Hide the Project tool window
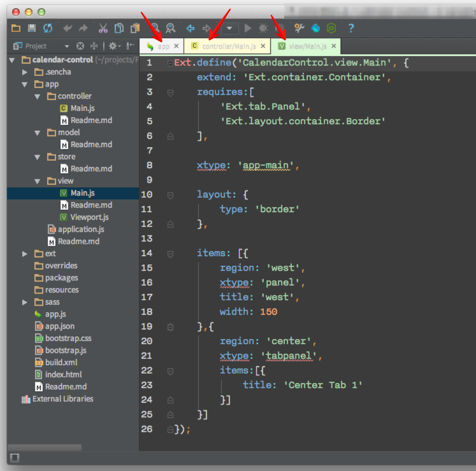Image resolution: width=476 pixels, height=471 pixels. pyautogui.click(x=130, y=46)
